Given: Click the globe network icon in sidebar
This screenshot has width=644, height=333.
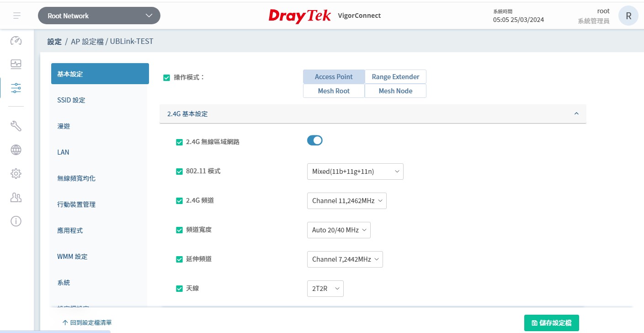Looking at the screenshot, I should [16, 150].
